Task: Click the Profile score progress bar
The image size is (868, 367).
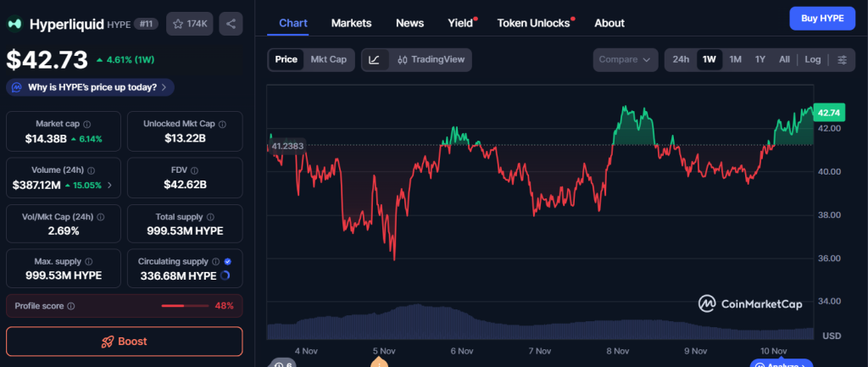Action: (185, 306)
